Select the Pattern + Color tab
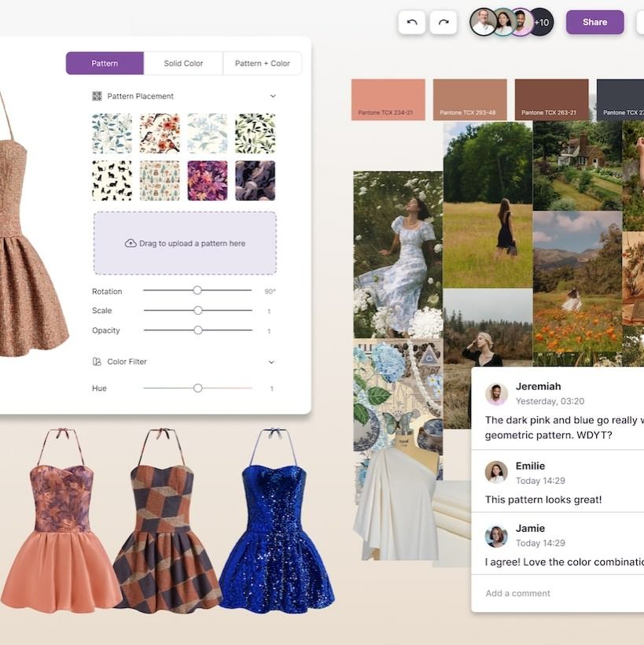Image resolution: width=644 pixels, height=645 pixels. click(263, 64)
